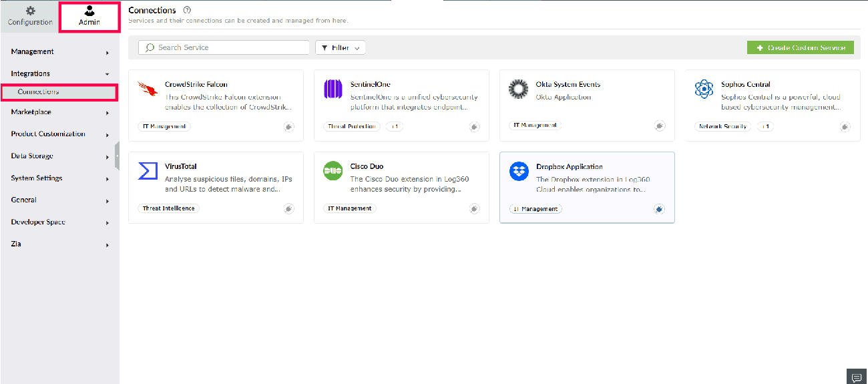
Task: Expand the Marketplace menu
Action: click(x=60, y=112)
